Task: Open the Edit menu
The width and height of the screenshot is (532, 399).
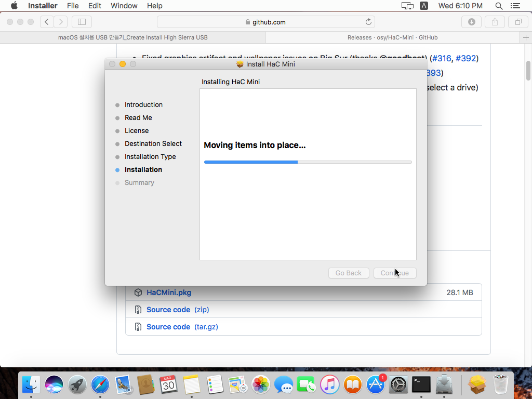Action: (95, 6)
